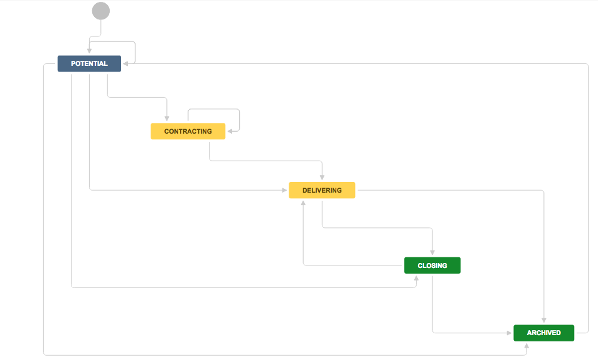This screenshot has width=598, height=364.
Task: Click the arrowhead pointing up into ARCHIVED's bottom
Action: [x=526, y=346]
